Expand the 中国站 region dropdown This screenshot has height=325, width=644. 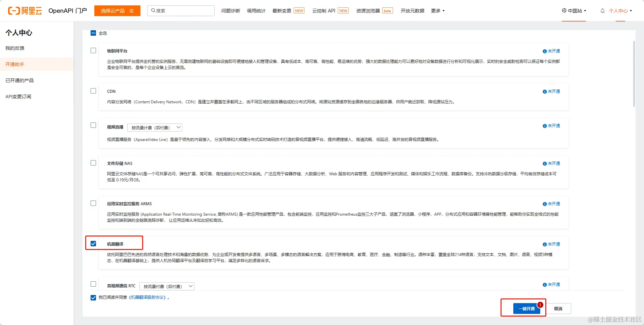coord(574,11)
